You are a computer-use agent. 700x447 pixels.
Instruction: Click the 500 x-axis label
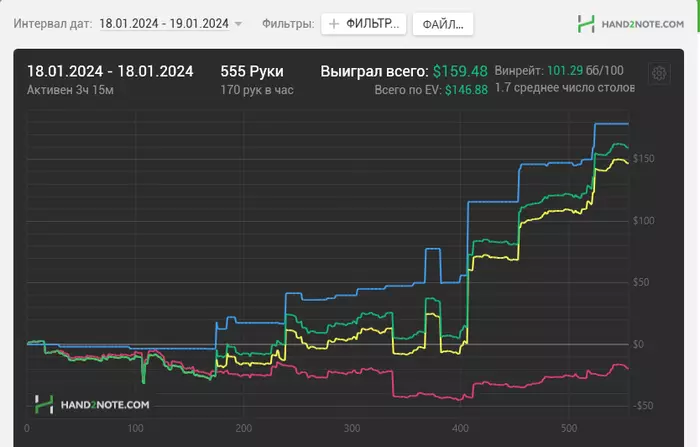click(x=569, y=429)
